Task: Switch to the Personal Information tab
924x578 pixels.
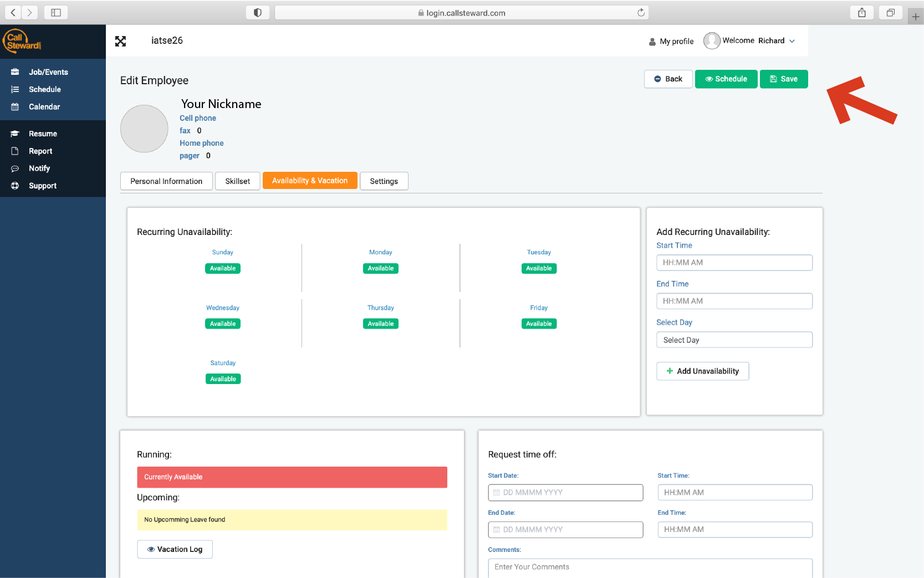Action: tap(166, 181)
